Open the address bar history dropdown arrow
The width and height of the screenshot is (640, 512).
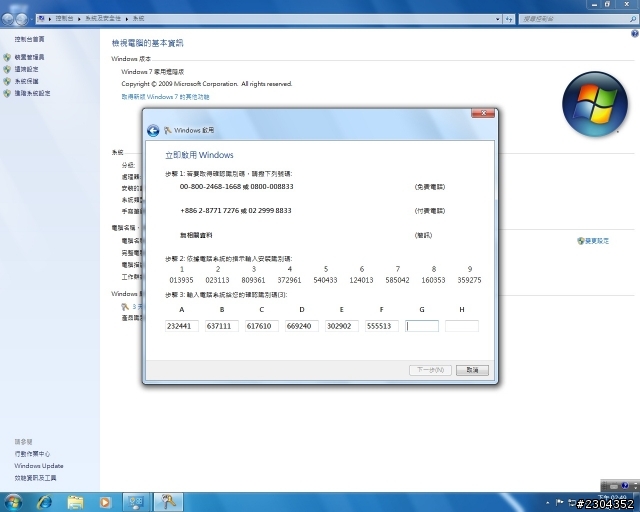click(498, 19)
